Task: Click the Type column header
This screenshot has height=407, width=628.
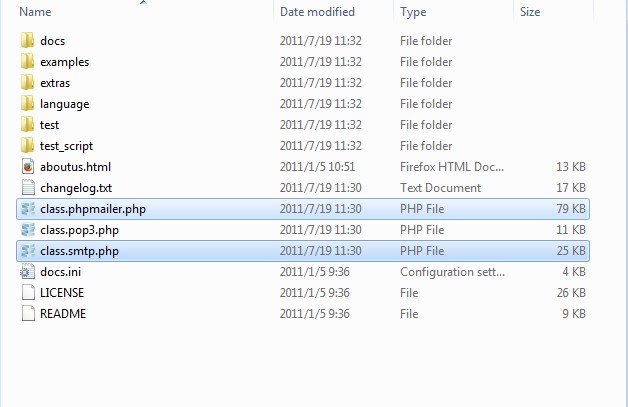Action: click(x=413, y=12)
